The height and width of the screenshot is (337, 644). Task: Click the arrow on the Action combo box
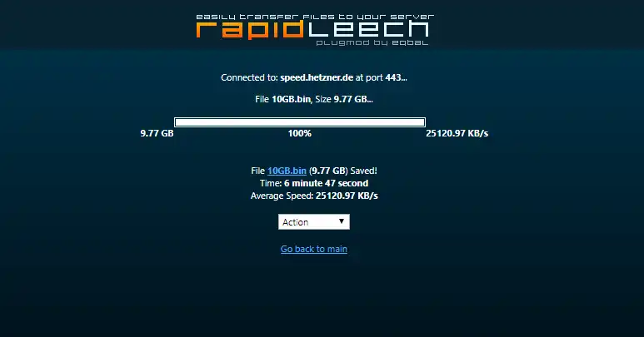[342, 221]
